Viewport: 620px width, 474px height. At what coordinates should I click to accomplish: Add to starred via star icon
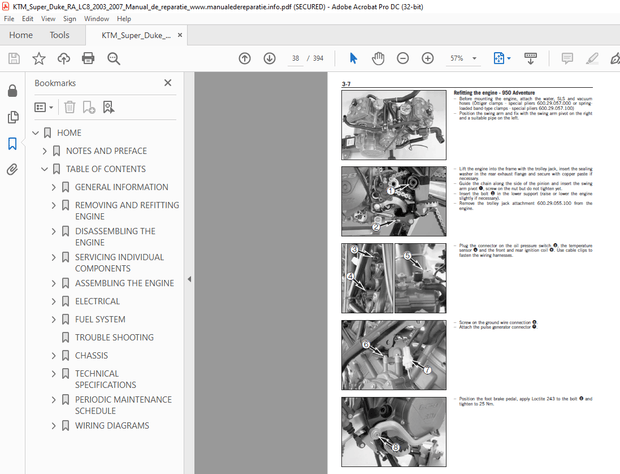point(39,59)
